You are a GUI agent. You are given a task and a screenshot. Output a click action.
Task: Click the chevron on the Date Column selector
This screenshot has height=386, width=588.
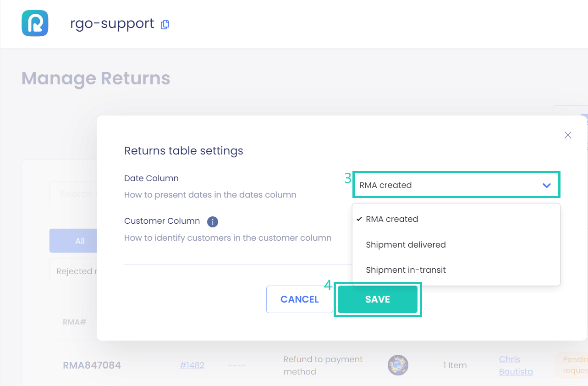coord(546,185)
